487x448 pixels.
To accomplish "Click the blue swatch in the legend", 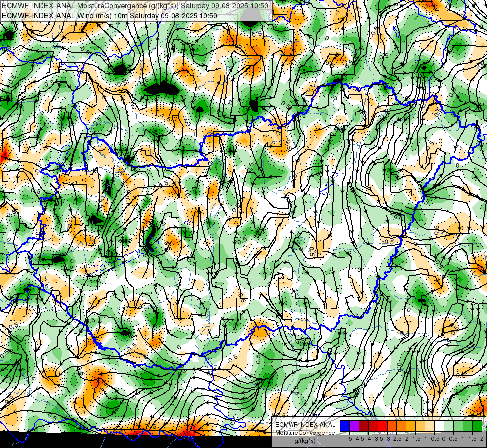I will click(345, 426).
